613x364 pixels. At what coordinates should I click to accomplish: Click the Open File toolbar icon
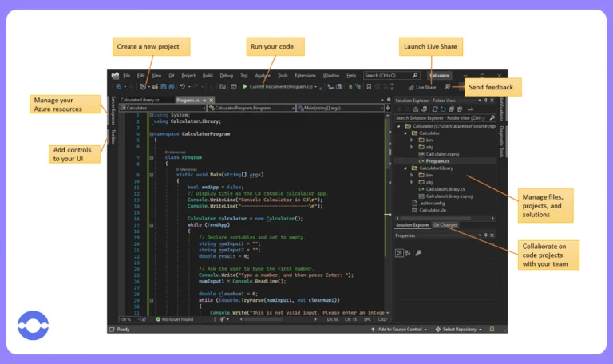pos(155,87)
